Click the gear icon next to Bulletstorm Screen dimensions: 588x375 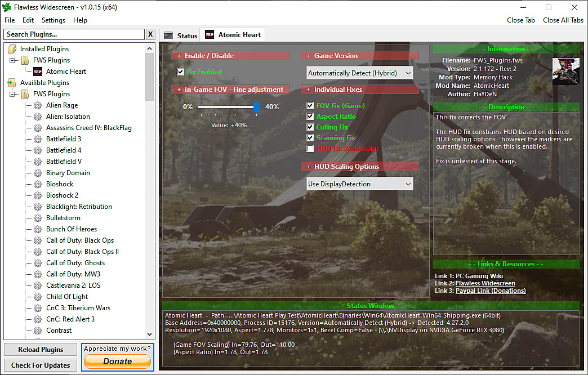[x=38, y=218]
